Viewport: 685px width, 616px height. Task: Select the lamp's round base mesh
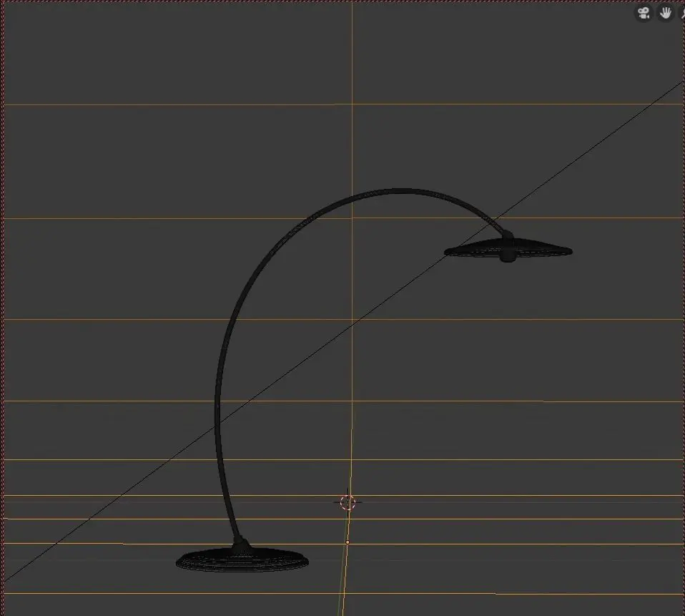tap(242, 559)
